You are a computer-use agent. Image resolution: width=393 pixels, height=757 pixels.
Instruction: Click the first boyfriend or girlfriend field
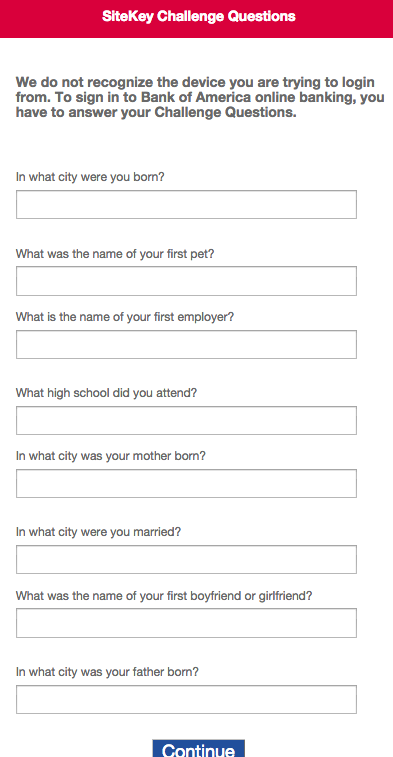click(186, 623)
